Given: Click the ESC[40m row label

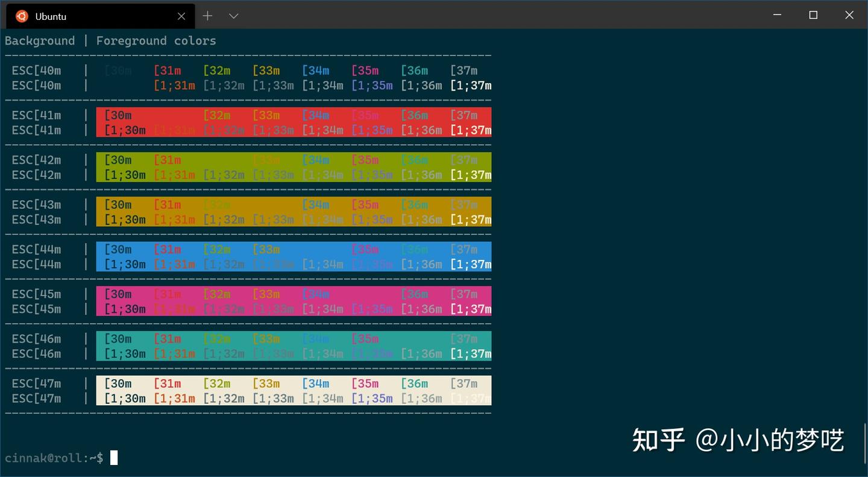Looking at the screenshot, I should pyautogui.click(x=37, y=71).
